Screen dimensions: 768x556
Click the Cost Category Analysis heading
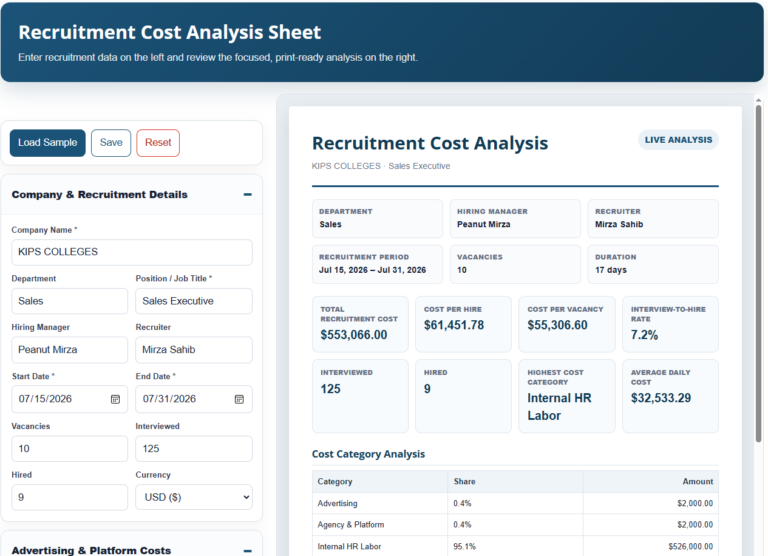(x=368, y=454)
